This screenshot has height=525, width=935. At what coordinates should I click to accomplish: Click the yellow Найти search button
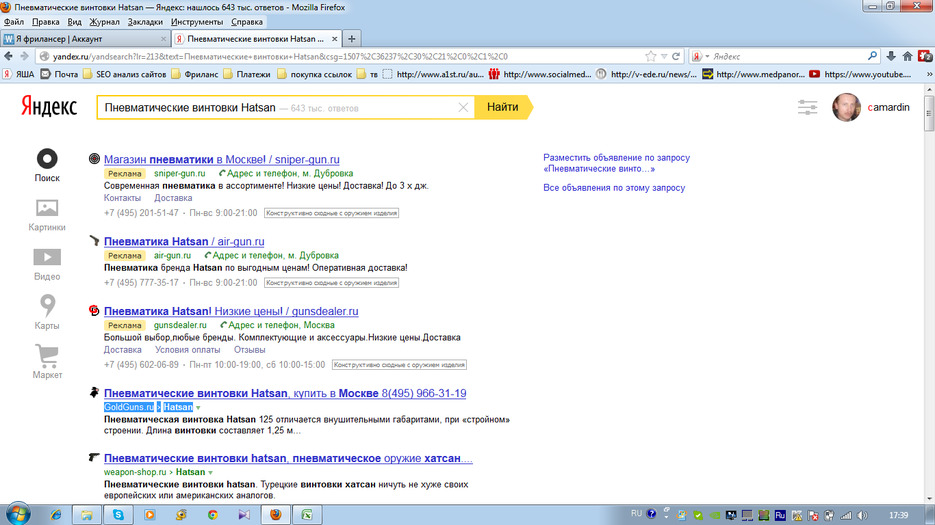[x=503, y=107]
